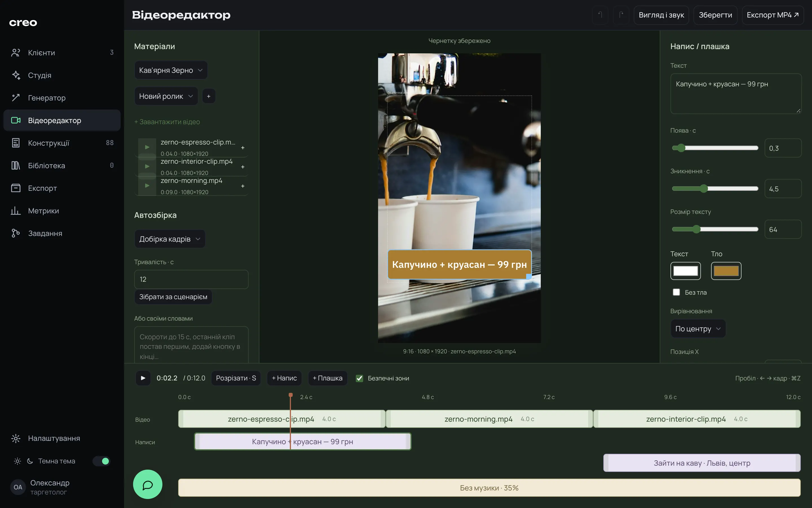This screenshot has height=508, width=812.
Task: Check the Без тла checkbox
Action: pyautogui.click(x=676, y=292)
